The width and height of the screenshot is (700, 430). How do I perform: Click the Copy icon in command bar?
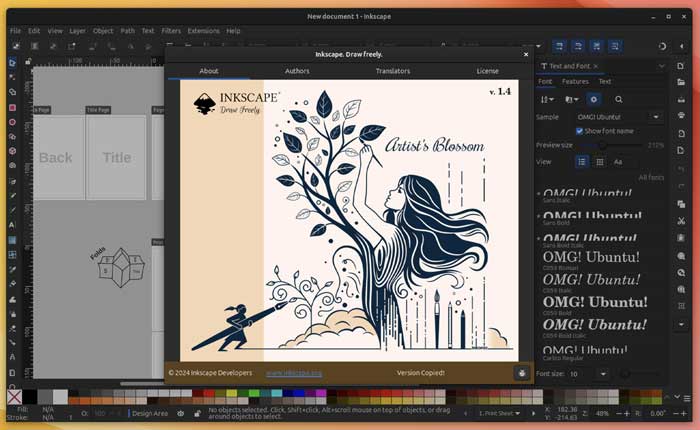pos(681,204)
